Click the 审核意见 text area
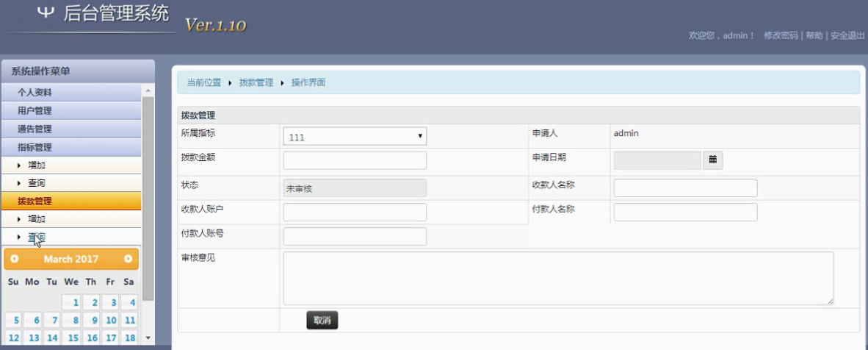The width and height of the screenshot is (868, 350). pyautogui.click(x=559, y=278)
